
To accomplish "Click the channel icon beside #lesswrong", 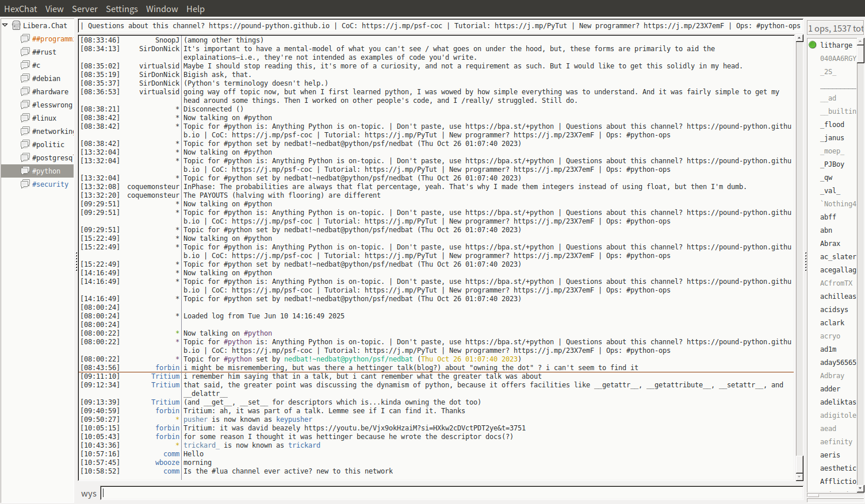I will tap(25, 105).
